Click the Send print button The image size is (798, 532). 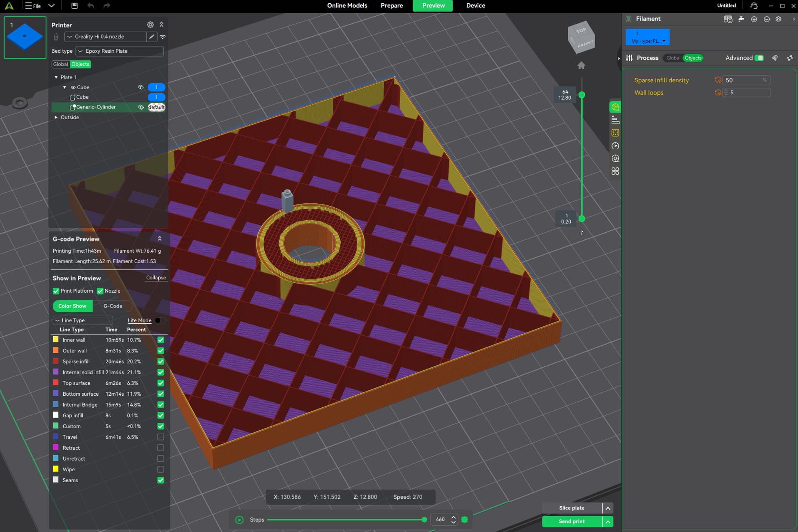[x=571, y=522]
